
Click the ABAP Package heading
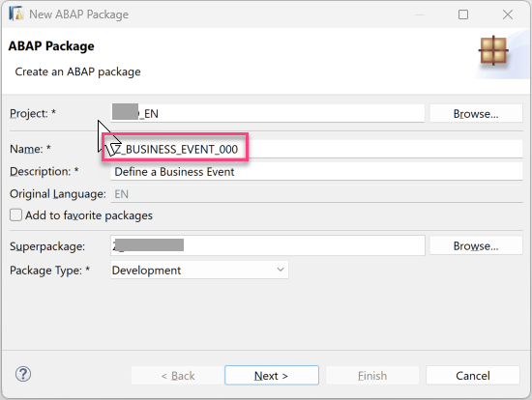click(x=51, y=45)
